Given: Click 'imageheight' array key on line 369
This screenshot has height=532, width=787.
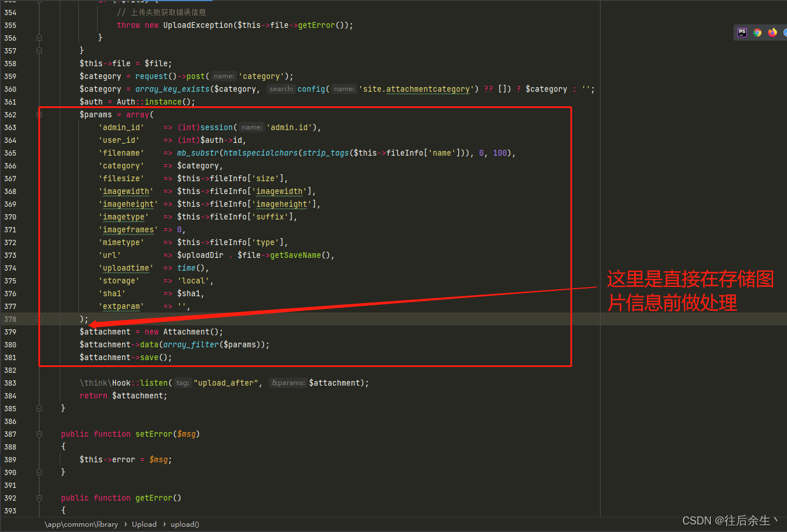Looking at the screenshot, I should (128, 204).
